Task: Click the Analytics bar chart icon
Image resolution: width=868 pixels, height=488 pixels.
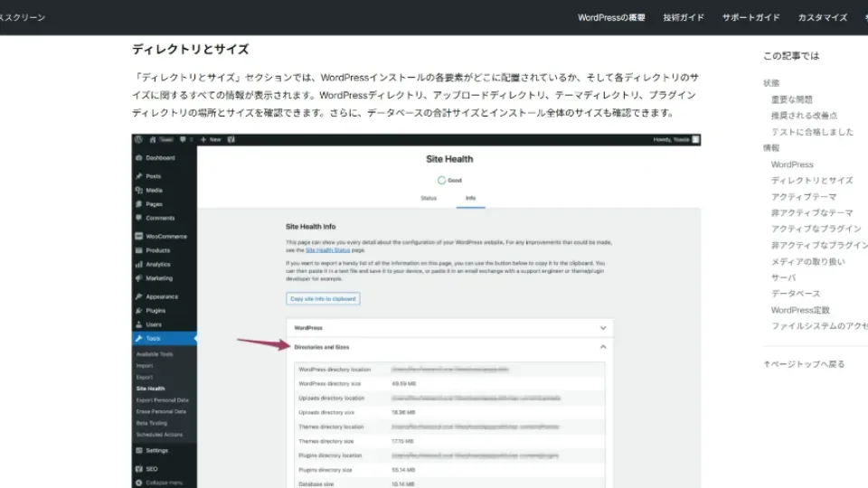Action: coord(139,265)
